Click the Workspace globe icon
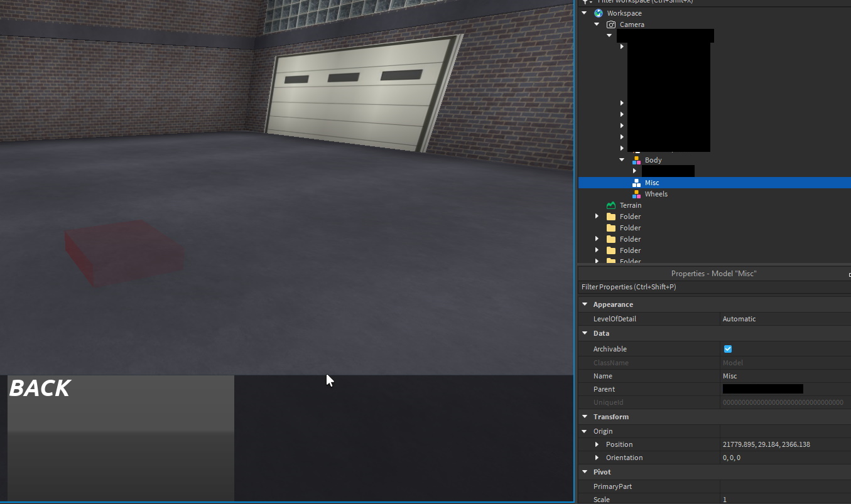Screen dimensions: 851x504 (599, 13)
